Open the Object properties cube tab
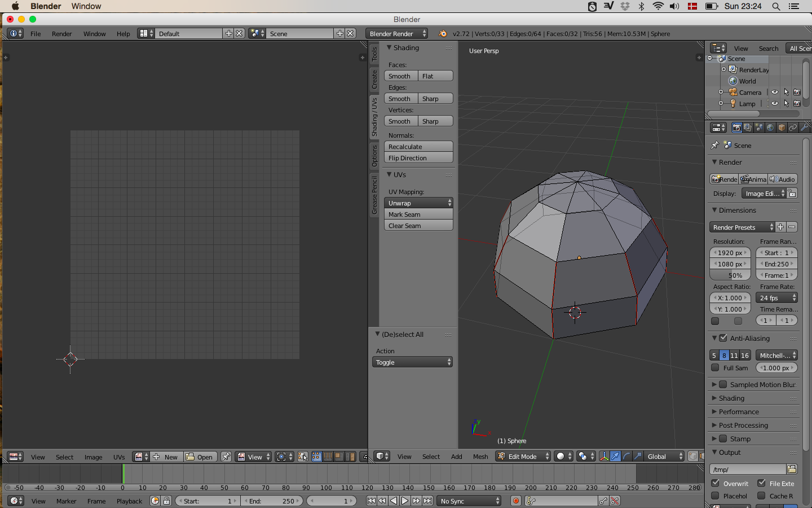Screen dimensions: 812x508 pyautogui.click(x=782, y=128)
